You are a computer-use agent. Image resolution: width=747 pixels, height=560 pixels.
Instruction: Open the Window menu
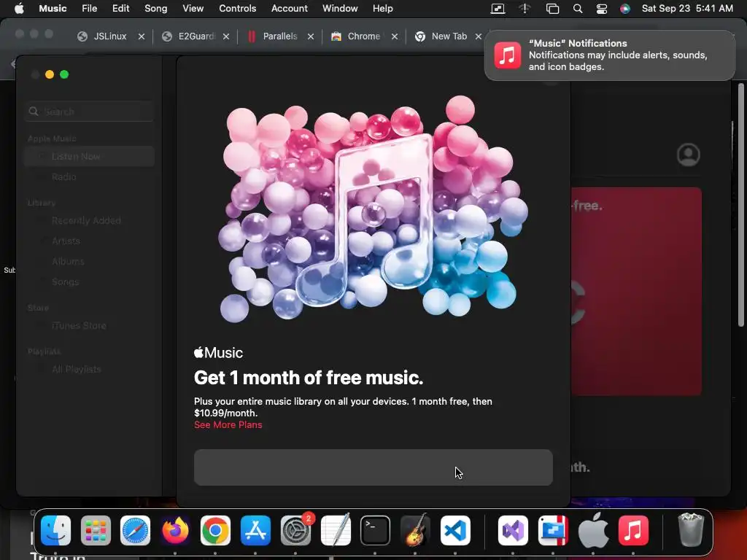tap(340, 8)
